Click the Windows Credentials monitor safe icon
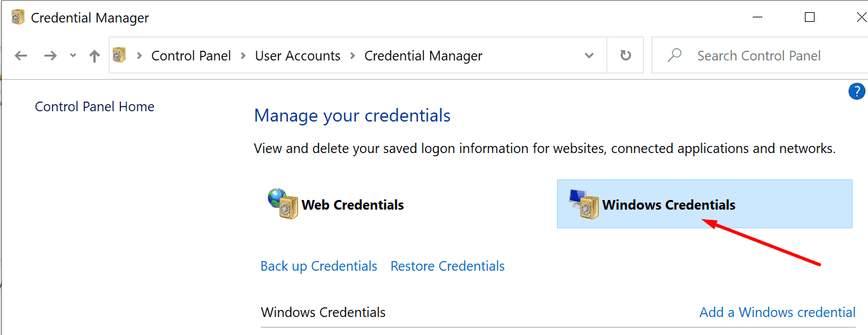 584,204
